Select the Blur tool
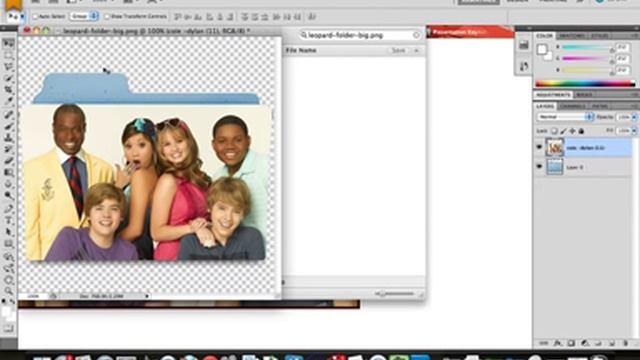Viewport: 640px width, 360px height. (9, 184)
